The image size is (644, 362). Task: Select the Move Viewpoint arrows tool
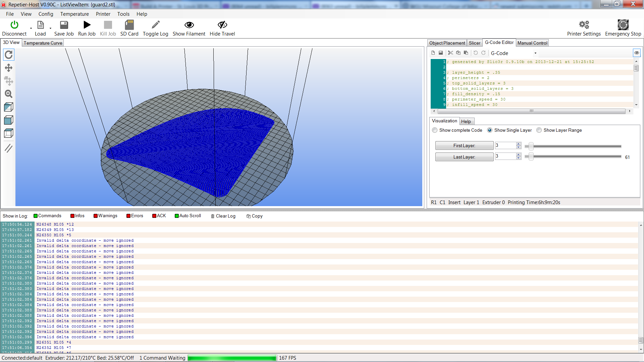coord(9,68)
